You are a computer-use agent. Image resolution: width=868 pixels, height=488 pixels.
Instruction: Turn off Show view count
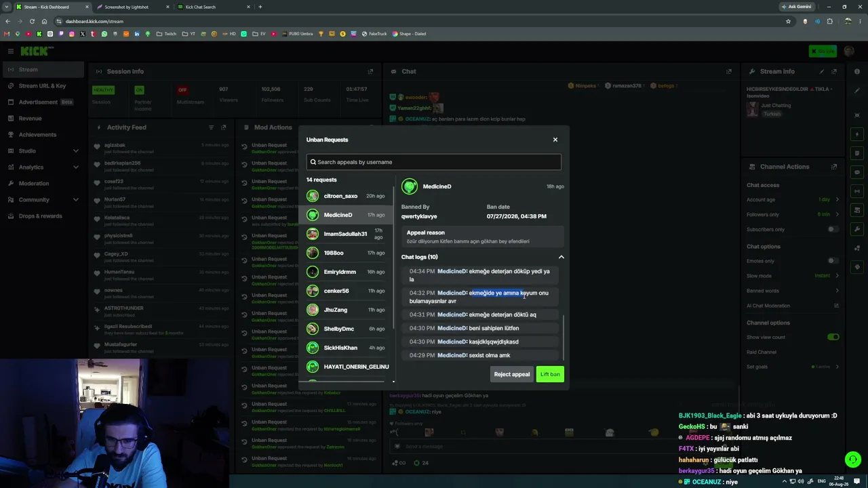click(833, 337)
